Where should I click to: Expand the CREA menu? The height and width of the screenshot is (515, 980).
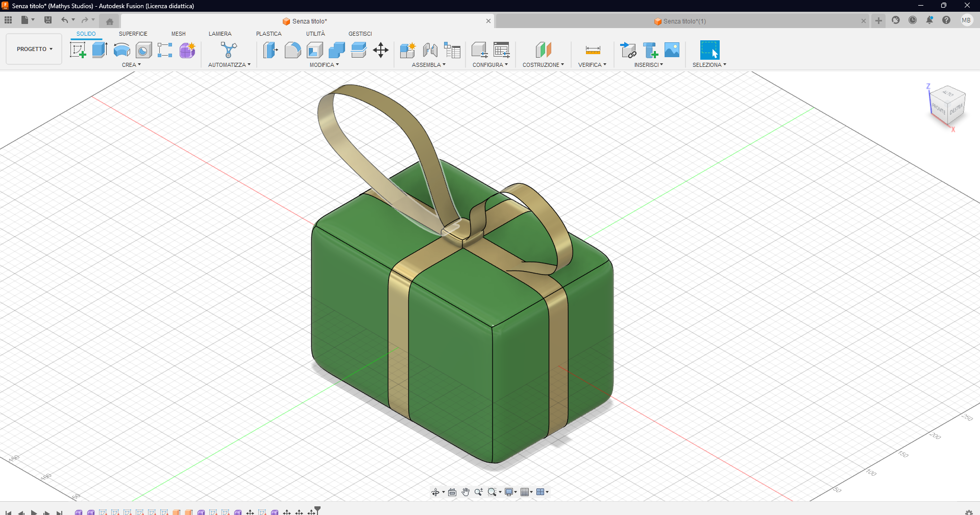[x=131, y=65]
